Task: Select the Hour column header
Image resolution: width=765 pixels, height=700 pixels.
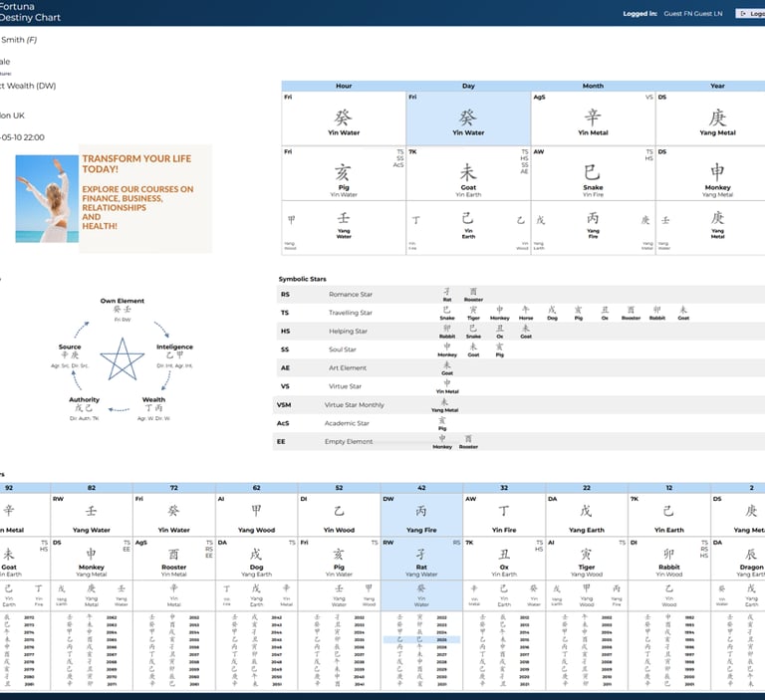Action: [x=344, y=86]
